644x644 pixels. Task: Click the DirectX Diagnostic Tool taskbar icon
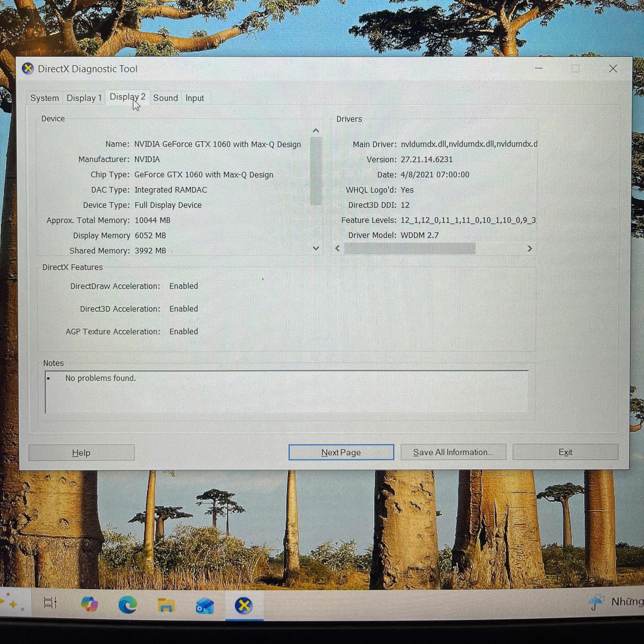click(244, 605)
